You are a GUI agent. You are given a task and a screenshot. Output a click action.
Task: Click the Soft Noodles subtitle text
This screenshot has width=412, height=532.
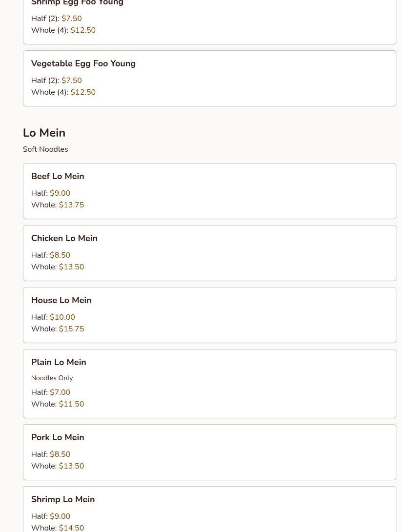click(x=45, y=149)
